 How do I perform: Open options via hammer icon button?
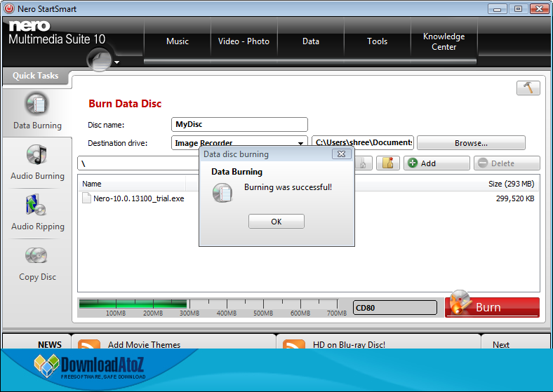[x=528, y=88]
